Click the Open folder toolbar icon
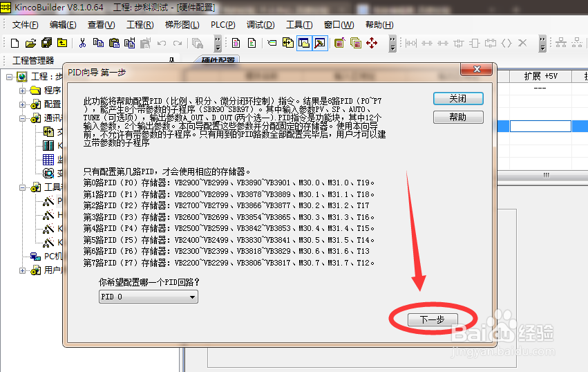 coord(30,43)
